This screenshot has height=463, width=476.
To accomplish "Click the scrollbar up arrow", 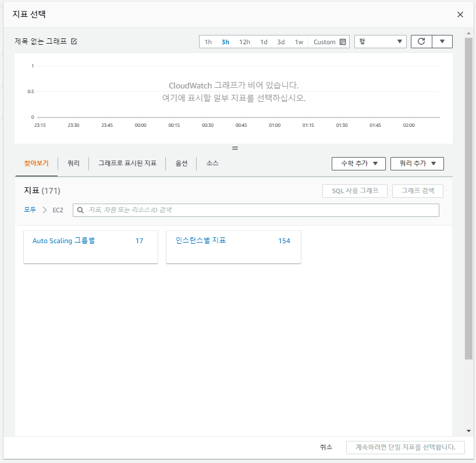I will pos(468,33).
